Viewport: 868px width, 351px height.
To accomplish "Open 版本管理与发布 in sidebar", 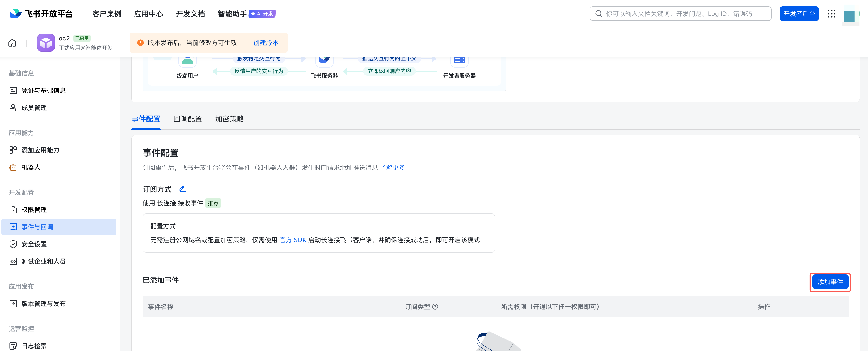I will click(43, 303).
